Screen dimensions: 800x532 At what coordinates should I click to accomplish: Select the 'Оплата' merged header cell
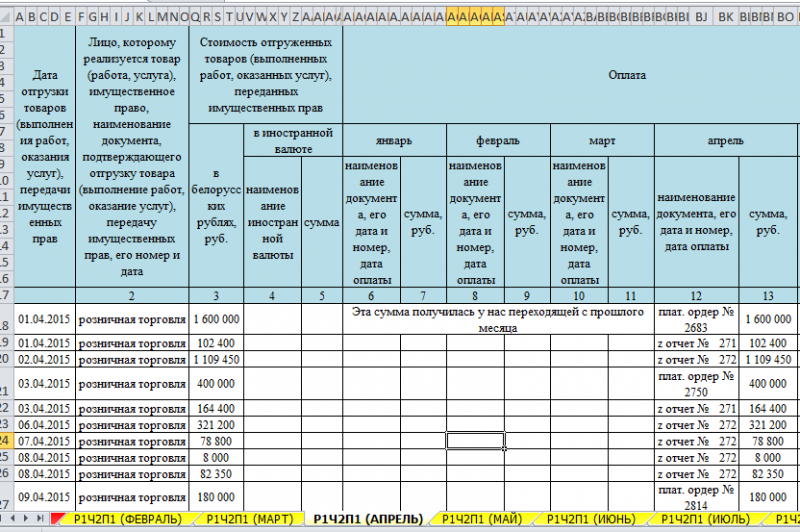630,75
